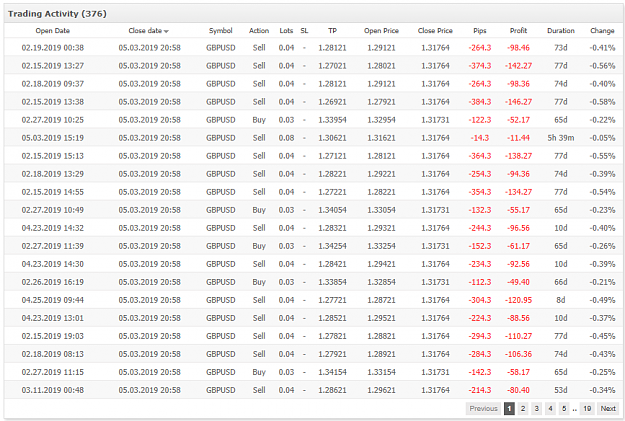Click open price 1.31621
625x421 pixels.
coord(381,138)
